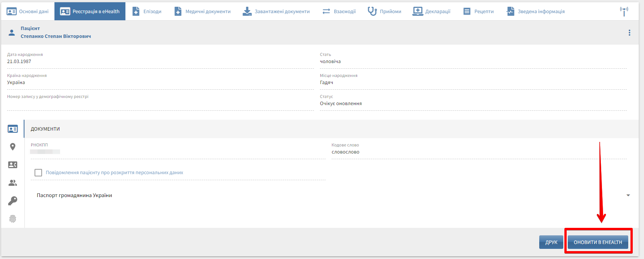
Task: Select the fingerprint icon in the sidebar
Action: pos(13,219)
